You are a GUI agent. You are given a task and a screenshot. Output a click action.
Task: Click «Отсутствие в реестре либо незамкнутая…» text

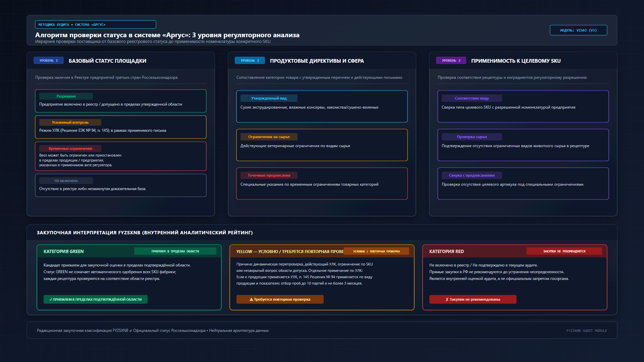92,189
